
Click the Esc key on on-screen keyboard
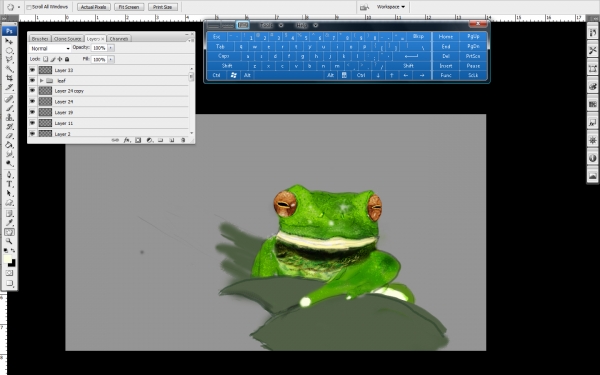217,37
